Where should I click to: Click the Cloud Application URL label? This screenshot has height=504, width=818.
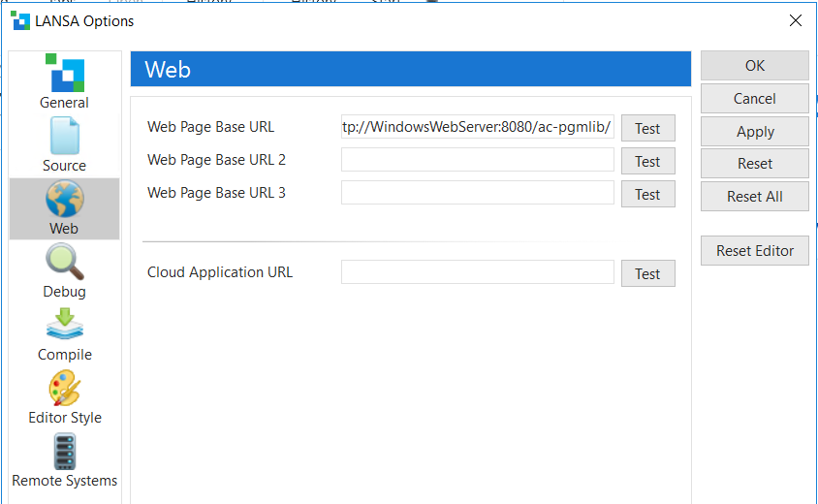(220, 272)
